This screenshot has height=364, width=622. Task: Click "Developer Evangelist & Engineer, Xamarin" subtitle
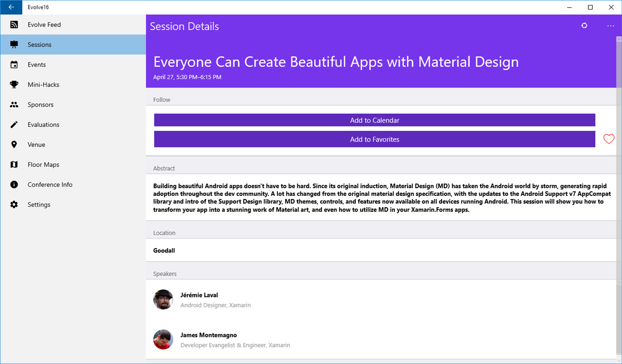[x=235, y=345]
